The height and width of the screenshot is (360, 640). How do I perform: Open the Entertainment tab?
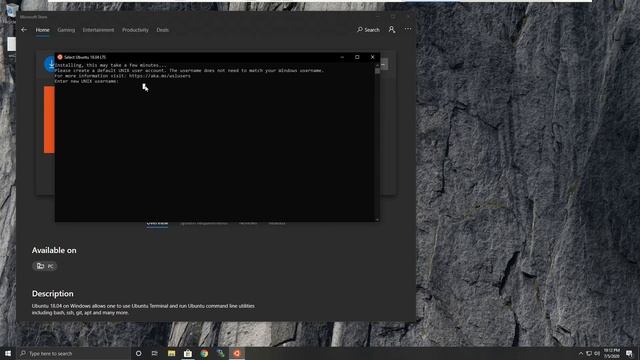tap(98, 30)
